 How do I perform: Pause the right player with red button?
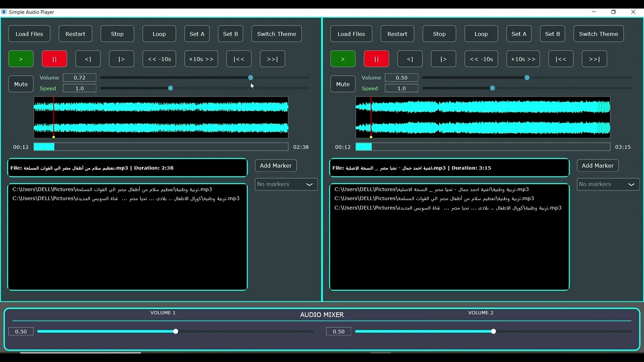376,59
